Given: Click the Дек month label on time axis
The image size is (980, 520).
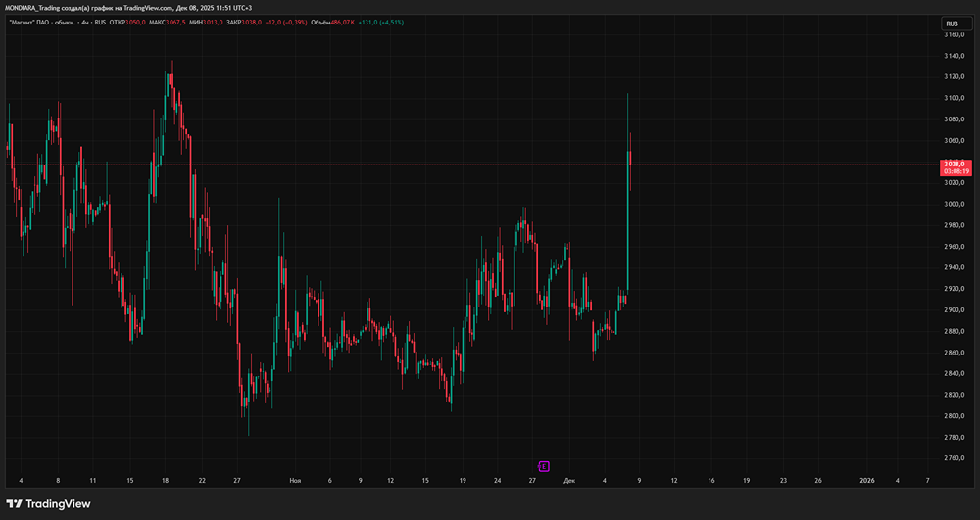Looking at the screenshot, I should tap(568, 481).
